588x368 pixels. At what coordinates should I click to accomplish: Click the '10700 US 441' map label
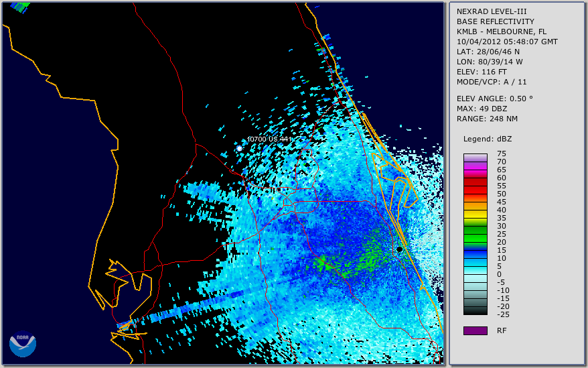(269, 139)
